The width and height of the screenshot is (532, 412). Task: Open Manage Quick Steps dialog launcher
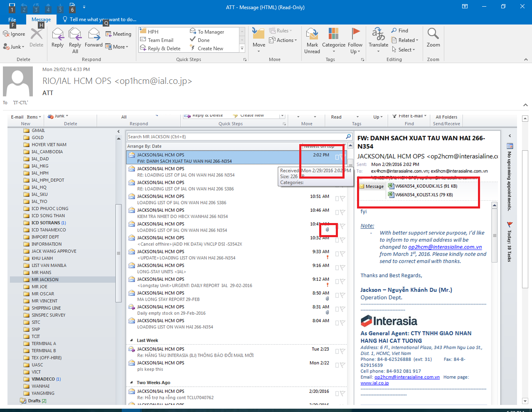coord(245,60)
